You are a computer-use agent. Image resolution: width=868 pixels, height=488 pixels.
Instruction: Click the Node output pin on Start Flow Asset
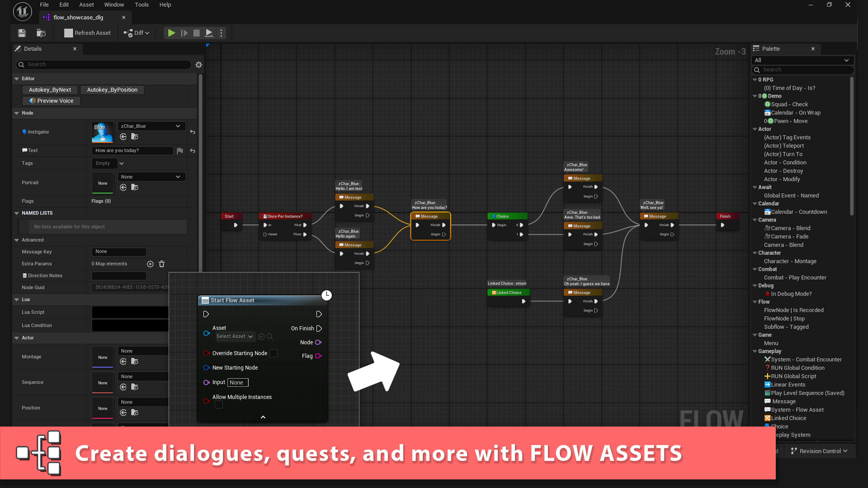318,343
